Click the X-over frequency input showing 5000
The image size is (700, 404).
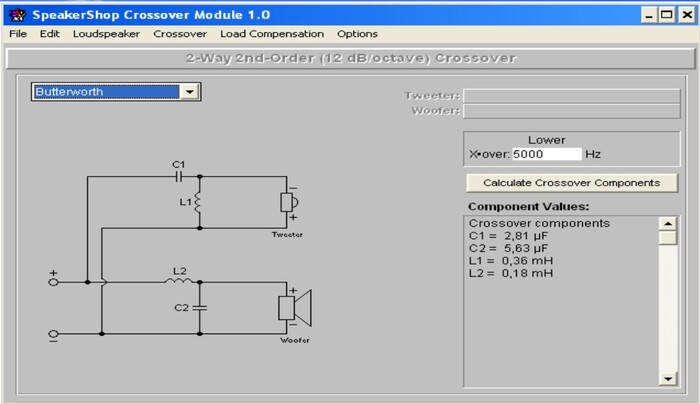[x=546, y=154]
